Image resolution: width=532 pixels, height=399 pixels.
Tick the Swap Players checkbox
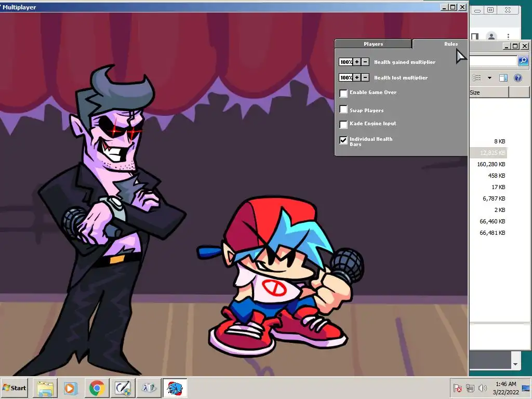click(x=343, y=109)
